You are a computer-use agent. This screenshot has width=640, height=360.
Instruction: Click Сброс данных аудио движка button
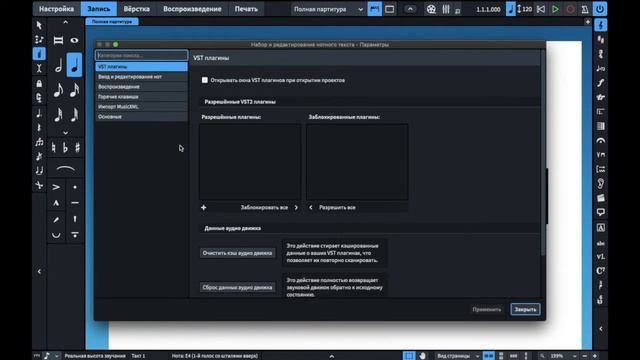[237, 287]
